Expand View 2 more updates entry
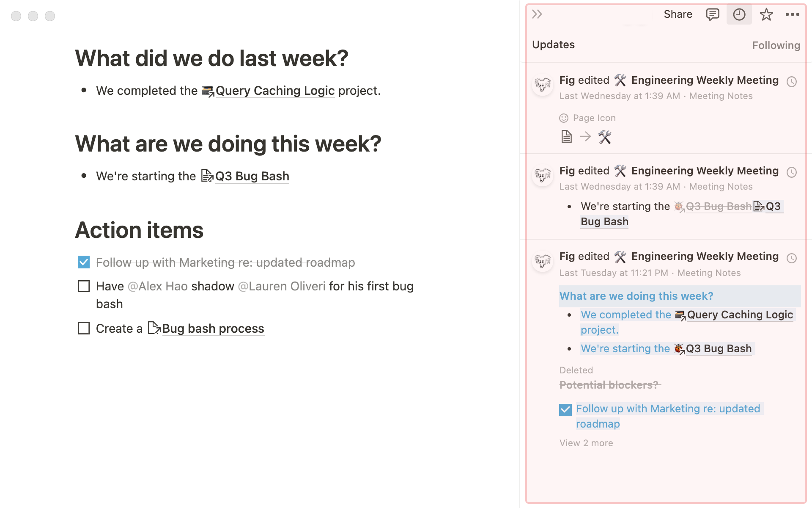 pyautogui.click(x=585, y=443)
